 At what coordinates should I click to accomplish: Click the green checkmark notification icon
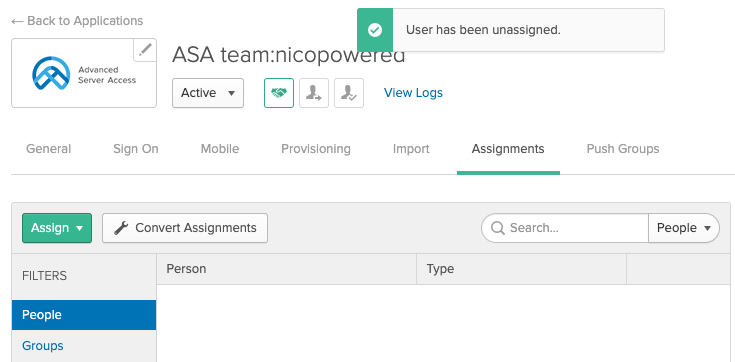tap(375, 30)
